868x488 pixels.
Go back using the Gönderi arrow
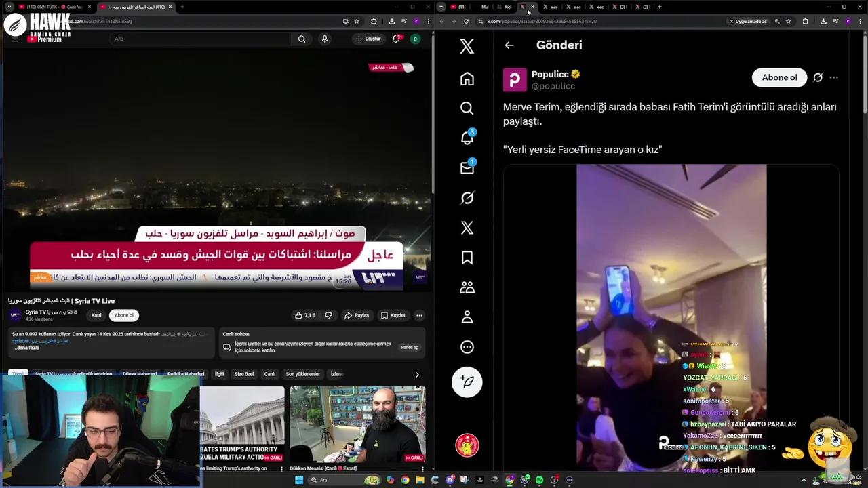[509, 45]
